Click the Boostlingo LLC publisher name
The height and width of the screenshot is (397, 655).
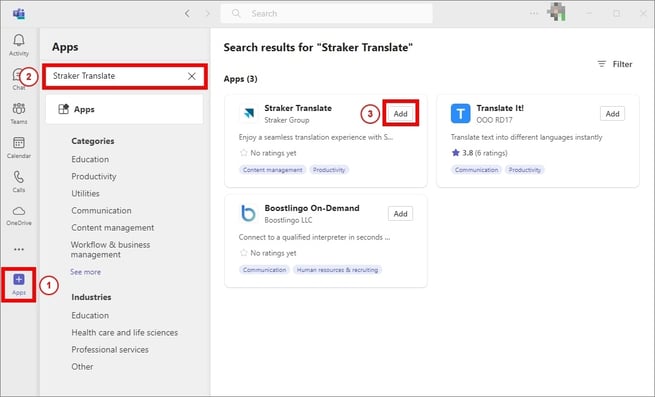tap(288, 220)
